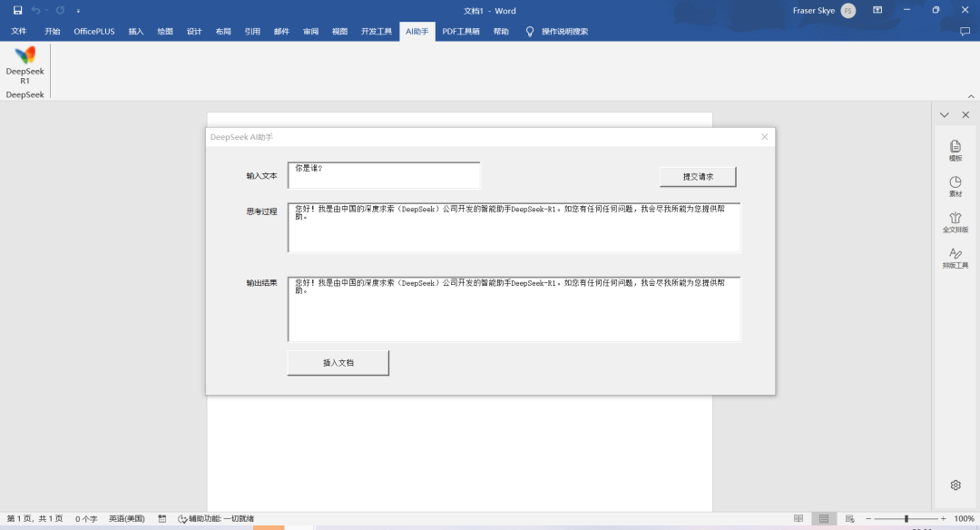Click the 插入文档 button
The height and width of the screenshot is (530, 980).
pyautogui.click(x=338, y=361)
